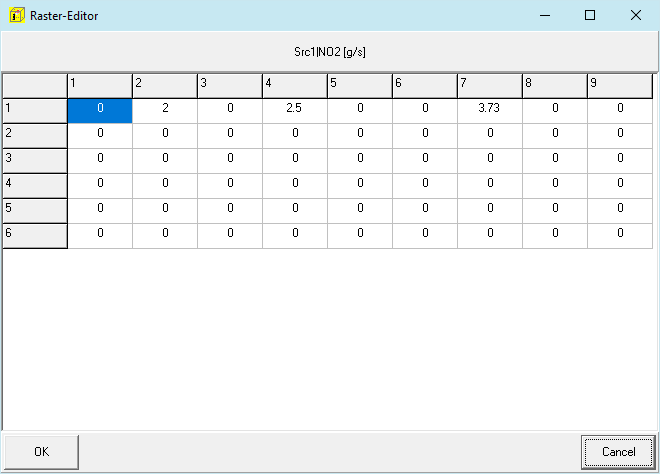Select cell in row 3 column 5

(x=360, y=161)
